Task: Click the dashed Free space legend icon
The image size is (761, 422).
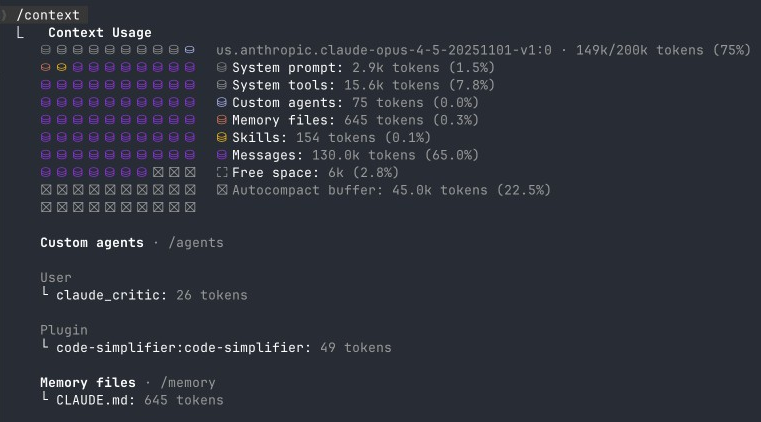Action: [x=222, y=173]
